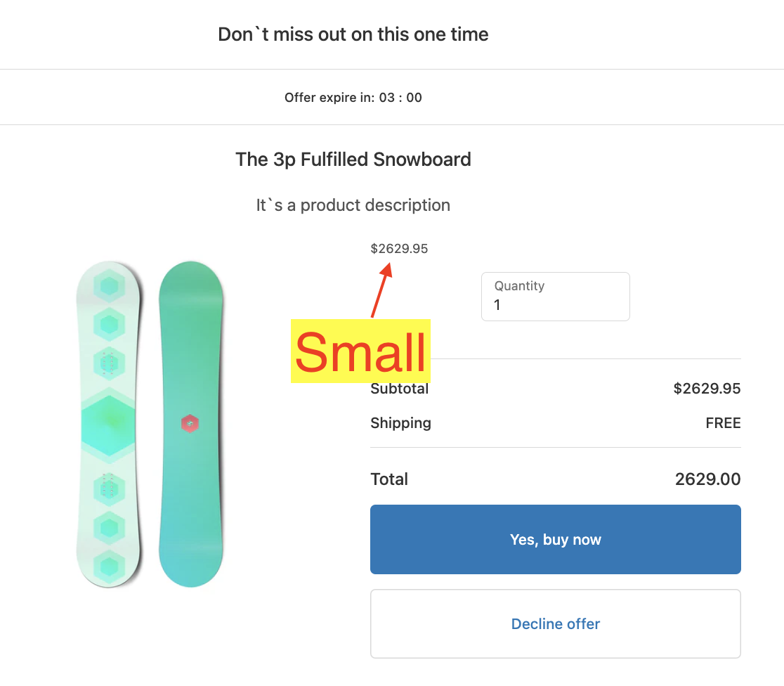The image size is (784, 686).
Task: Click the Subtotal amount $2629.95
Action: click(x=706, y=389)
